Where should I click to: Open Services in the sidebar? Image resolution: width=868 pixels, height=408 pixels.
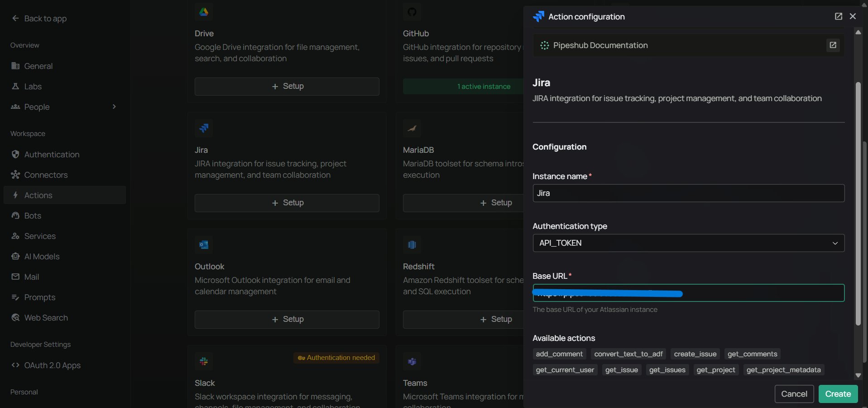(x=65, y=236)
